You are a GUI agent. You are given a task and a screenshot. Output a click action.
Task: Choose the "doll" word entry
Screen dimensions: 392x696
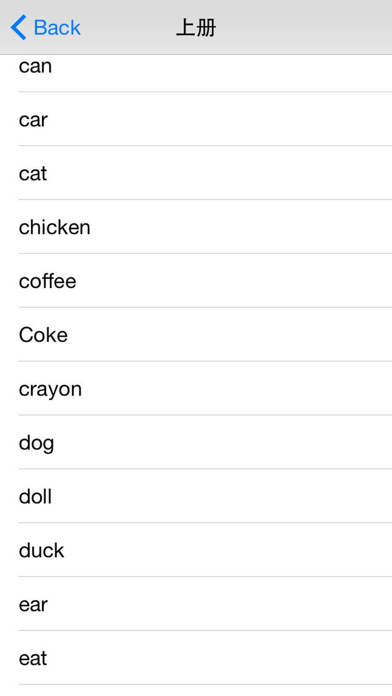196,496
